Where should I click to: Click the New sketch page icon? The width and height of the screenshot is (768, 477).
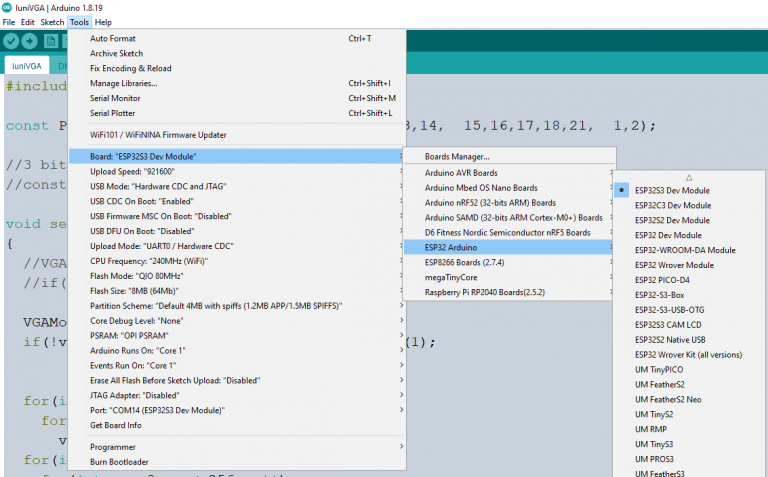(x=50, y=41)
